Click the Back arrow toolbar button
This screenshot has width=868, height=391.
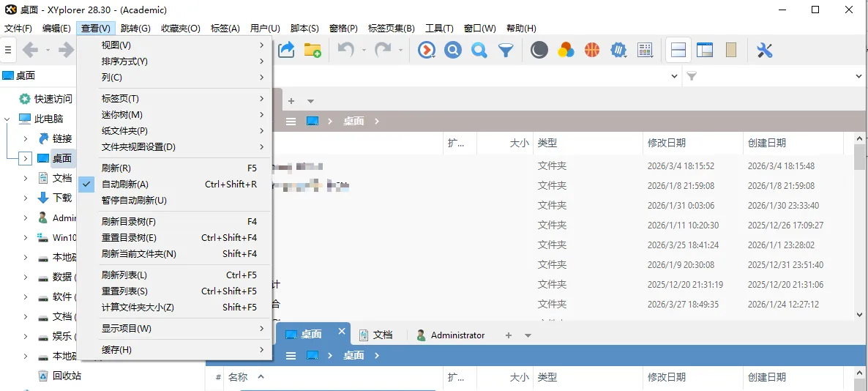pos(30,50)
